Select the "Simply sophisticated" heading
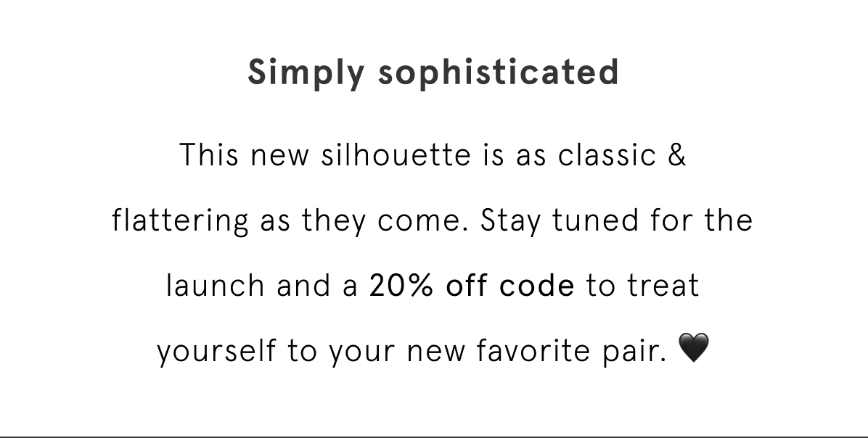The width and height of the screenshot is (868, 438). (433, 72)
